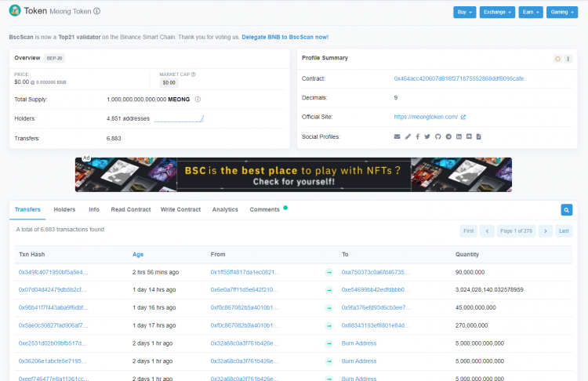Click the blue search icon above transfers table
The width and height of the screenshot is (588, 381).
566,210
